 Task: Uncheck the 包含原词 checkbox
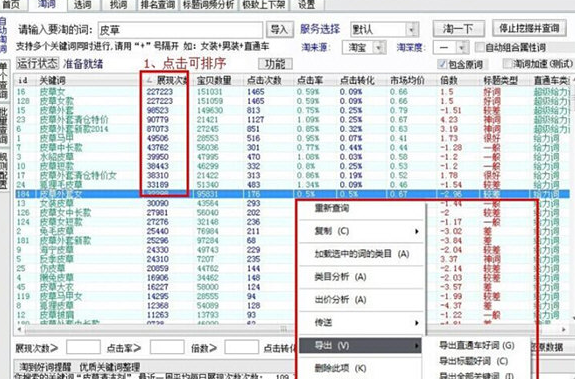[x=442, y=65]
